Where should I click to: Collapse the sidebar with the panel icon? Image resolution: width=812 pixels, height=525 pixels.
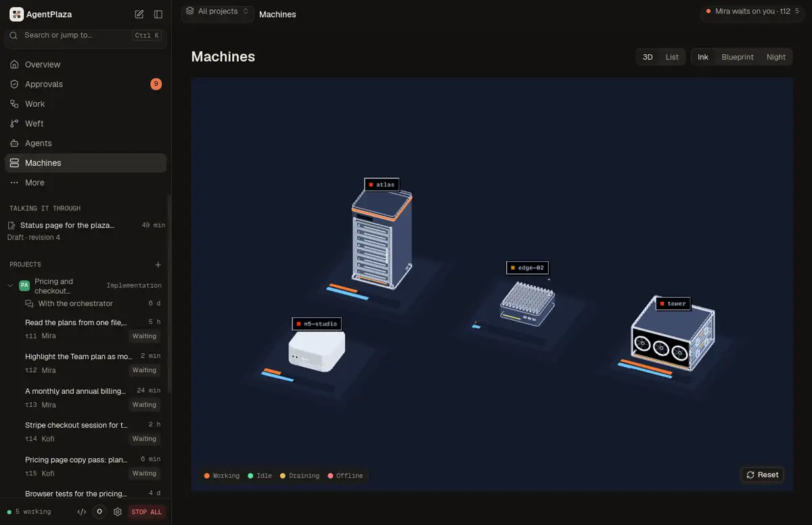pyautogui.click(x=158, y=14)
